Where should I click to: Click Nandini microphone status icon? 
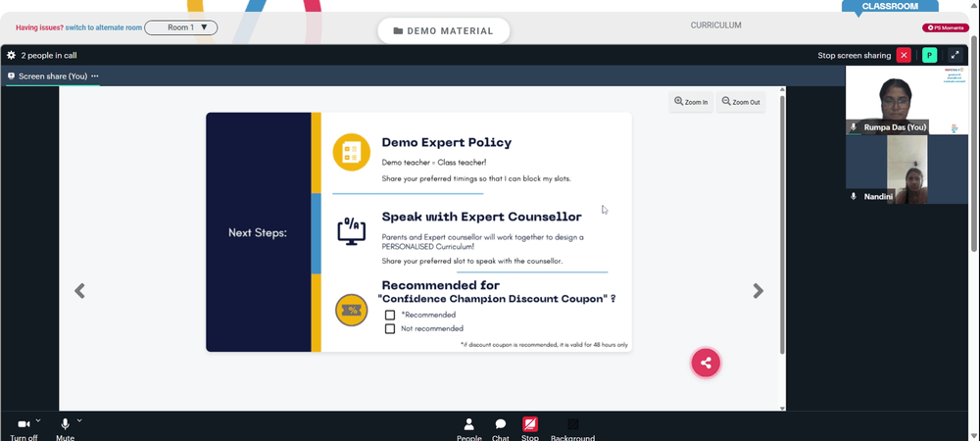(x=854, y=196)
